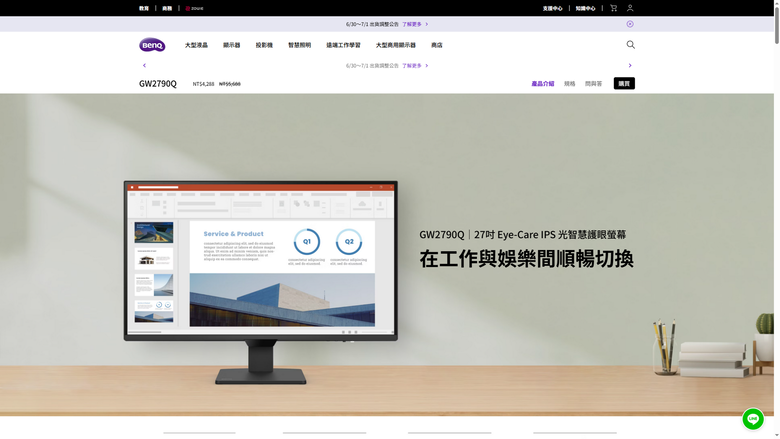
Task: Open the ZOWIE brand link
Action: [x=194, y=8]
